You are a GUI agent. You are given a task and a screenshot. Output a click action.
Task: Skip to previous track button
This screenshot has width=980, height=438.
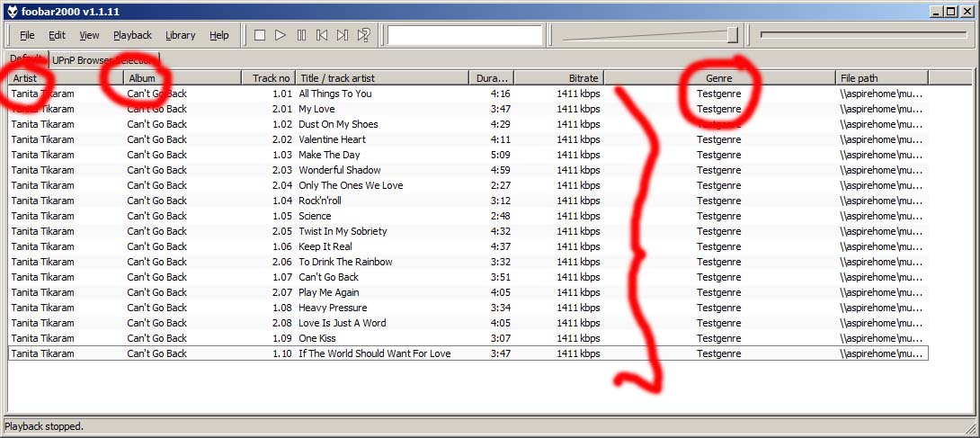point(322,35)
